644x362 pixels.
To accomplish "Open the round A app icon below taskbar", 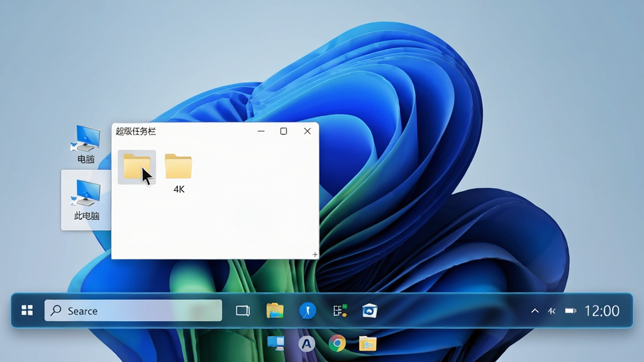I will (306, 344).
